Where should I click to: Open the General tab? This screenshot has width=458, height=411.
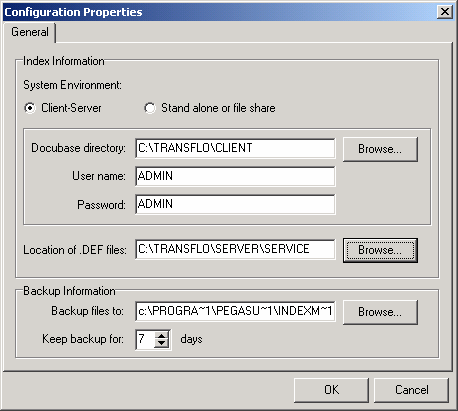30,32
